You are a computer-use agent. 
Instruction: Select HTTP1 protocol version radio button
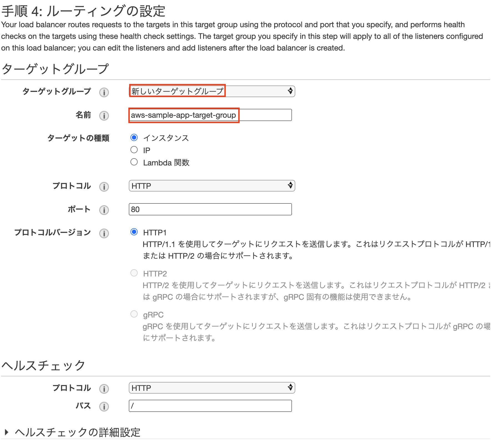134,232
